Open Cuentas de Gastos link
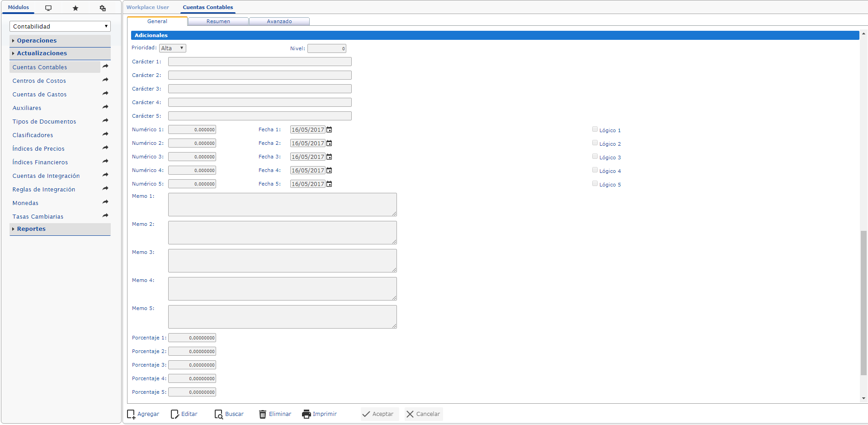Screen dimensions: 868x425 pyautogui.click(x=40, y=94)
